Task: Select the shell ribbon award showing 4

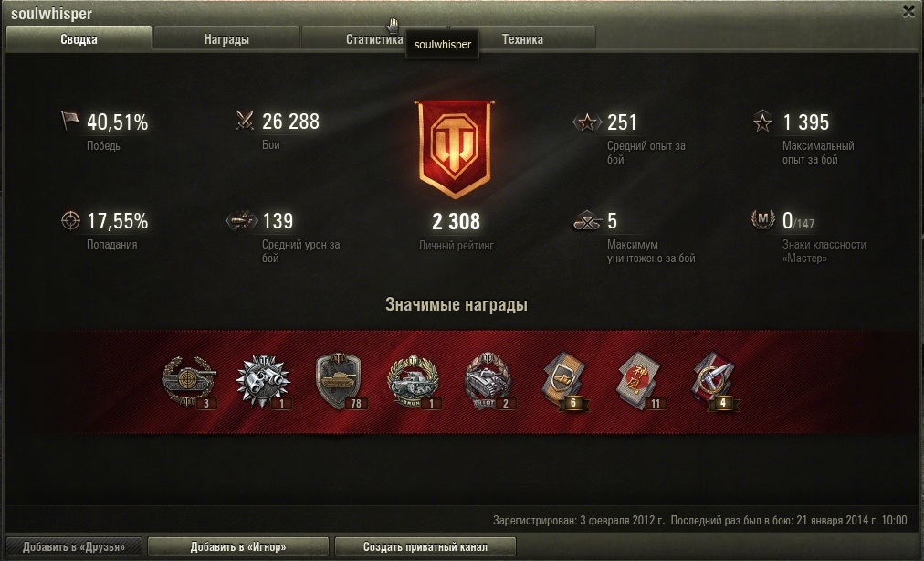Action: pyautogui.click(x=714, y=381)
